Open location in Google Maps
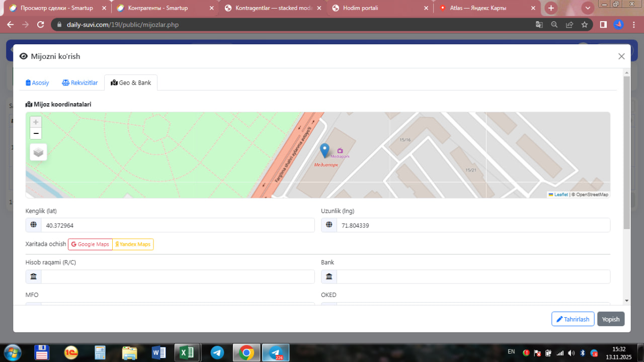 (91, 244)
